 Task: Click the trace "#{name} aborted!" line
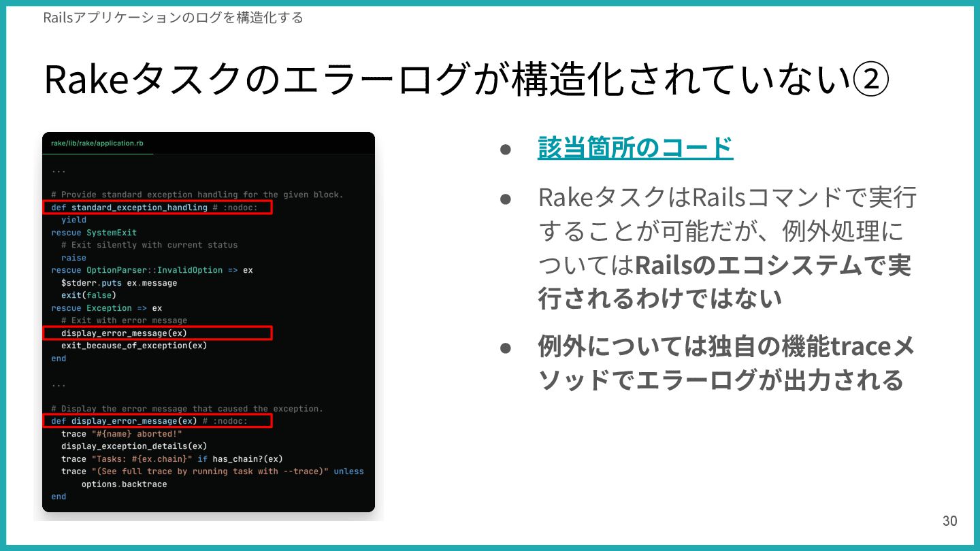(122, 434)
